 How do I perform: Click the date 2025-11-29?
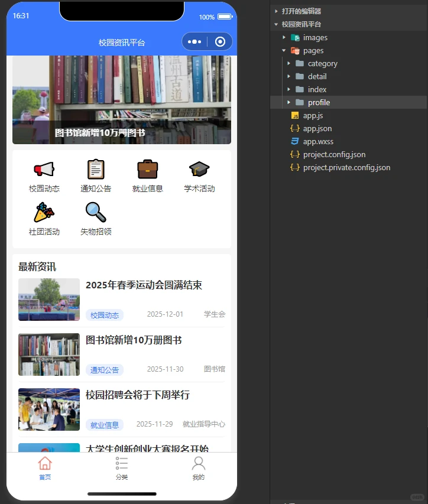point(154,424)
